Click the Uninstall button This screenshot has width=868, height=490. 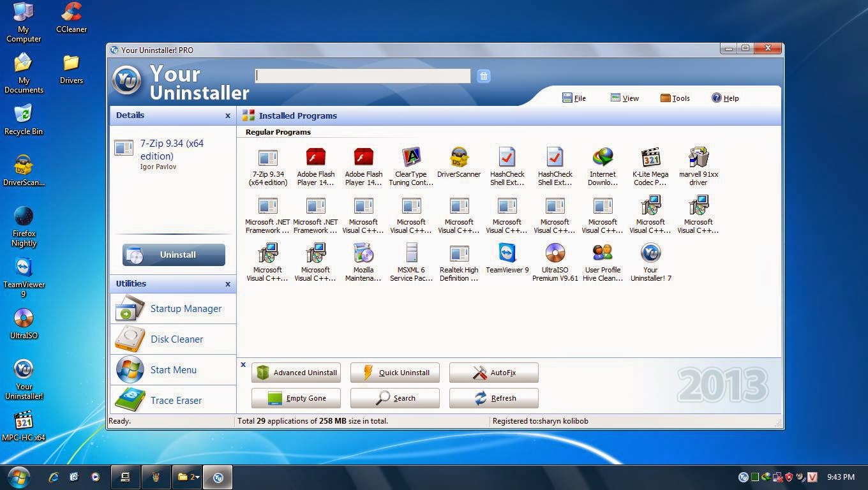pos(174,255)
